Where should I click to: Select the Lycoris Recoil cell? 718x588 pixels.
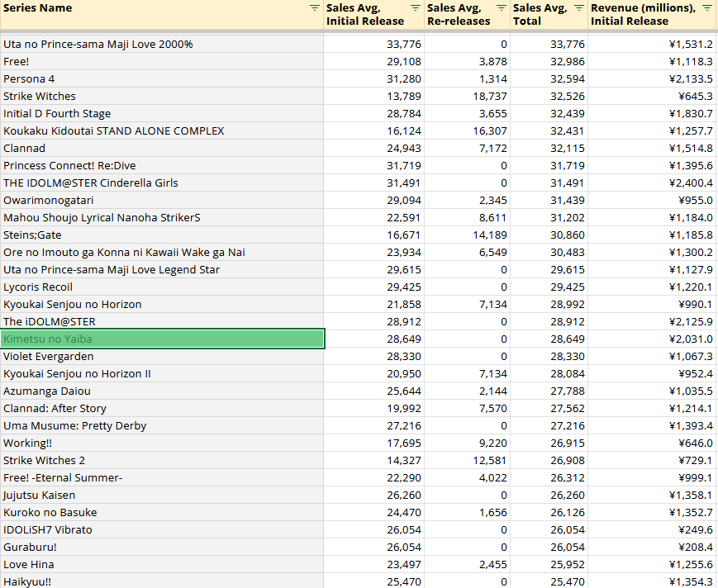(162, 287)
